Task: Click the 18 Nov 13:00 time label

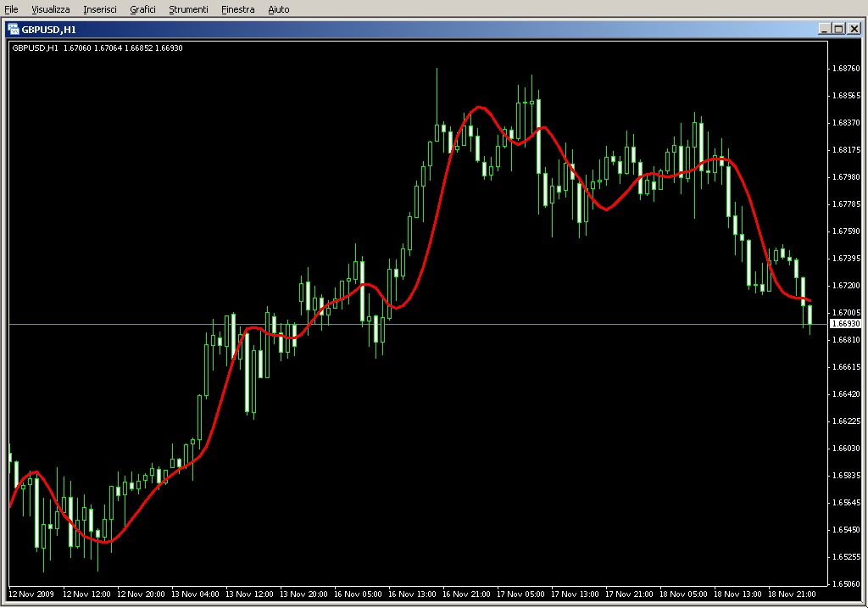Action: (x=737, y=594)
